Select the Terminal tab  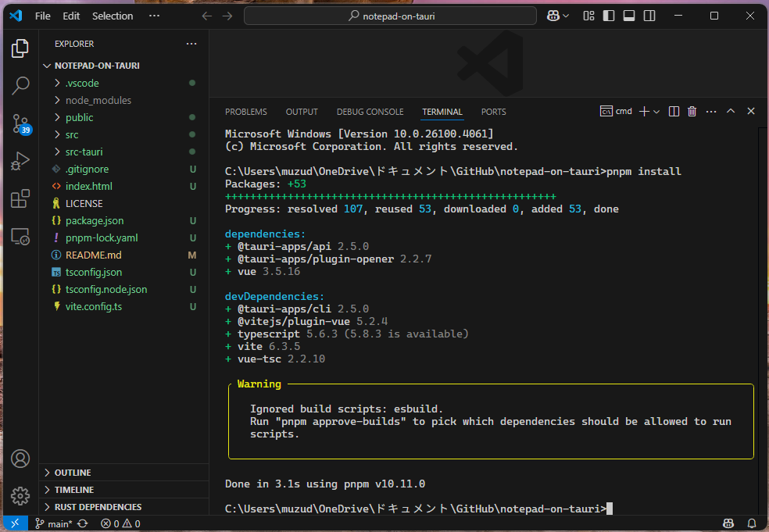click(x=442, y=112)
